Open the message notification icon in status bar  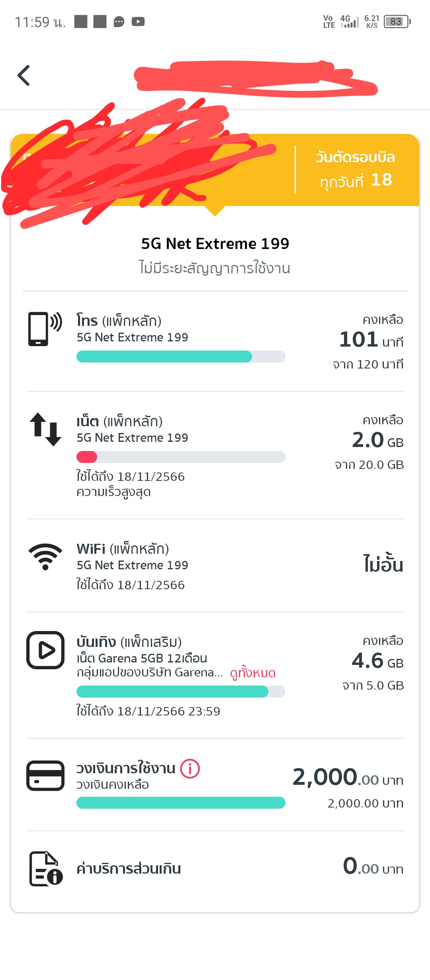tap(119, 22)
